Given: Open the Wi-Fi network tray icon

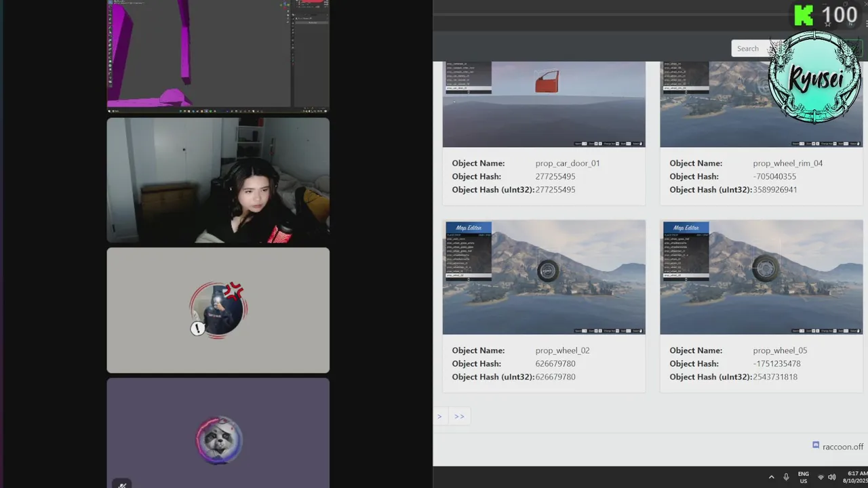Looking at the screenshot, I should 821,477.
